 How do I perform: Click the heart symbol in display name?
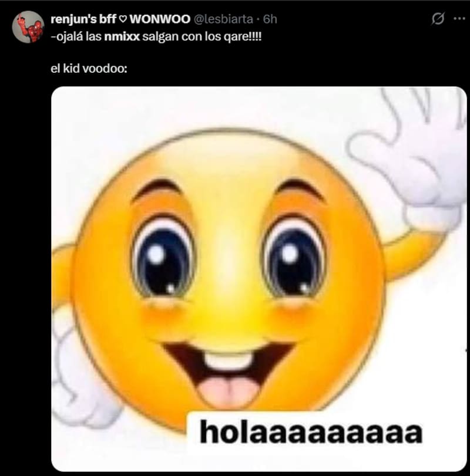click(x=122, y=19)
